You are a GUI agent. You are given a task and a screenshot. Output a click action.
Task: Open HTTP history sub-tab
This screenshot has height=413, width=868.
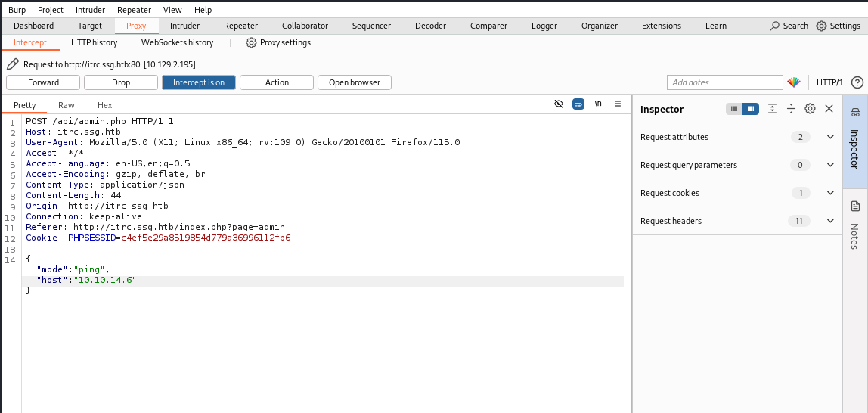(x=94, y=42)
